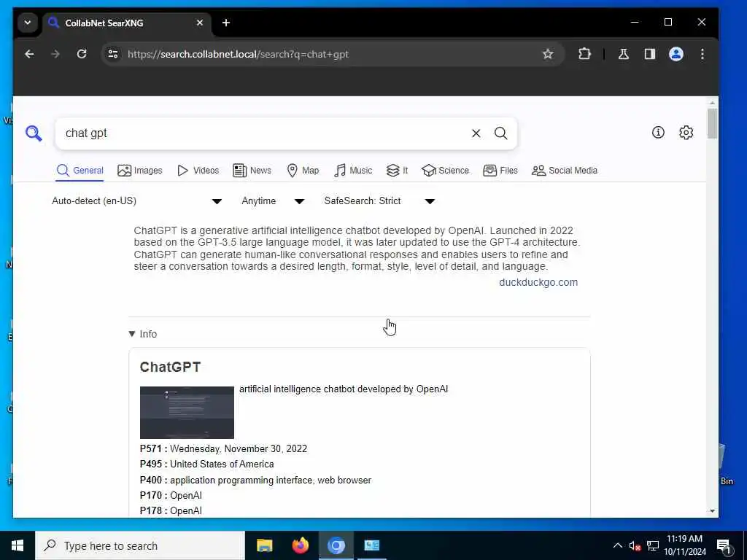Open Auto-detect (en-US) language dropdown
This screenshot has width=747, height=560.
(136, 201)
